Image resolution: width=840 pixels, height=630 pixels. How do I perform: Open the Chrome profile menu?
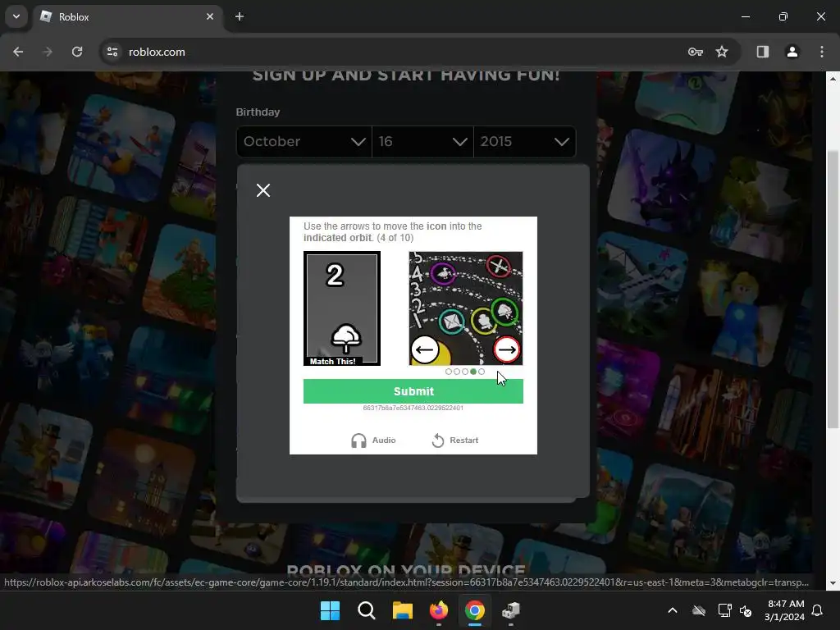click(x=792, y=52)
